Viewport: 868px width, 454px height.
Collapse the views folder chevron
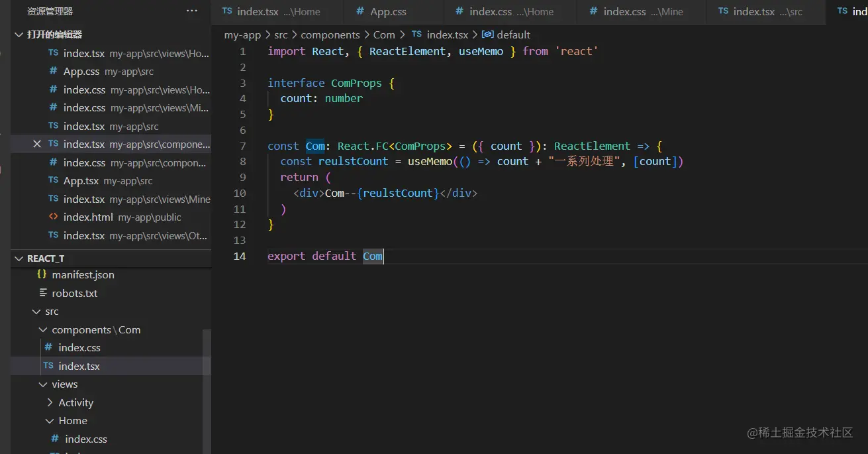[43, 384]
